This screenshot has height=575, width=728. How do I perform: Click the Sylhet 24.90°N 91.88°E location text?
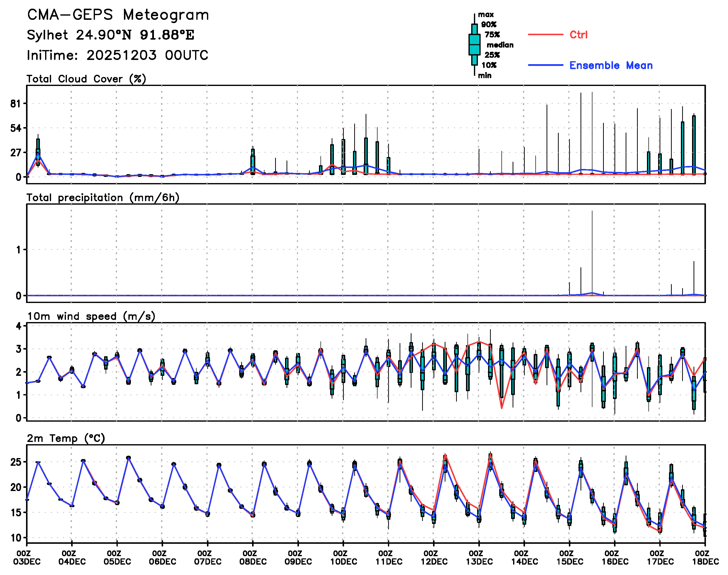(111, 35)
